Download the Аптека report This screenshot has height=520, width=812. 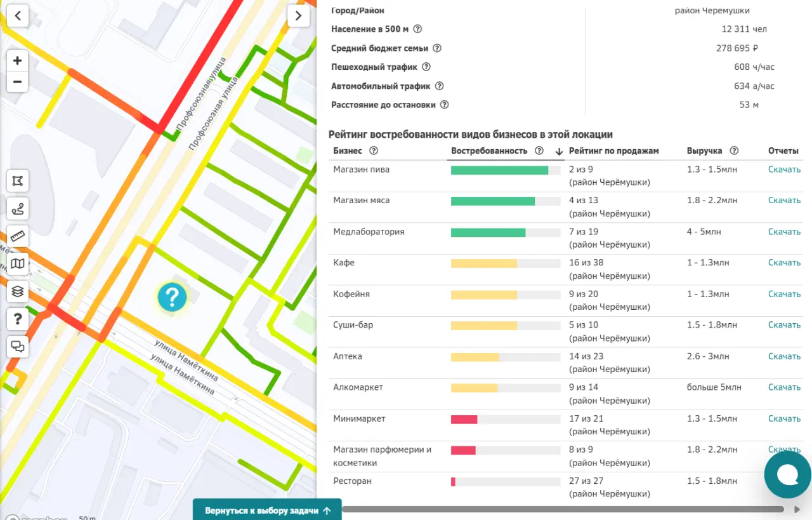784,356
